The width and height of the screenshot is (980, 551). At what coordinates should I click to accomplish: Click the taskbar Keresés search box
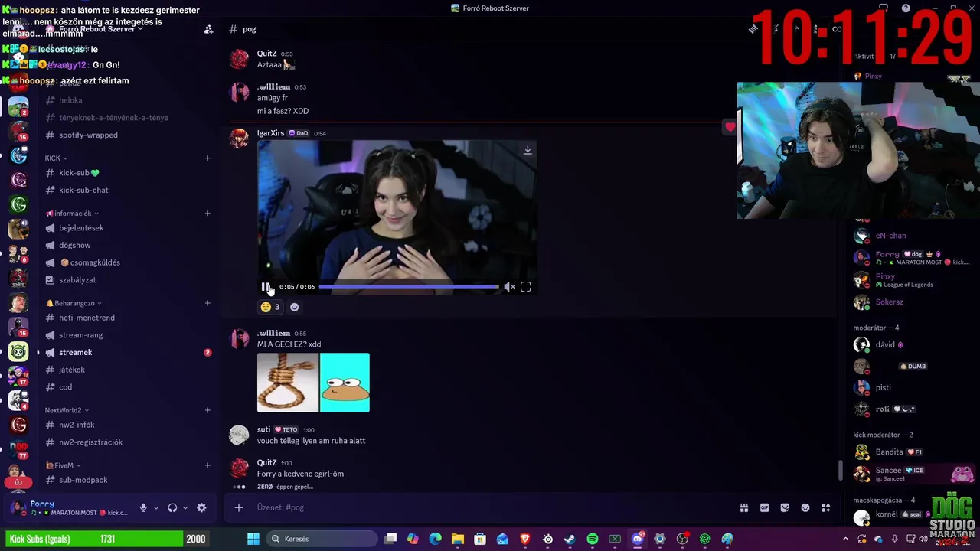pyautogui.click(x=322, y=539)
